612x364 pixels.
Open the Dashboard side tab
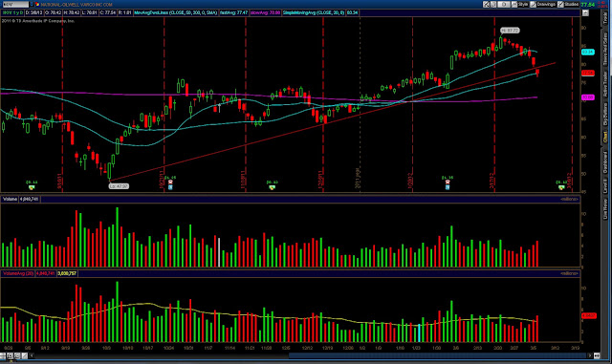(x=605, y=162)
